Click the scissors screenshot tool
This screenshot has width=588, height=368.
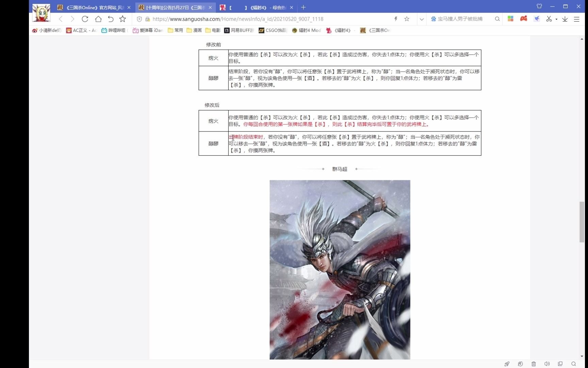point(549,19)
